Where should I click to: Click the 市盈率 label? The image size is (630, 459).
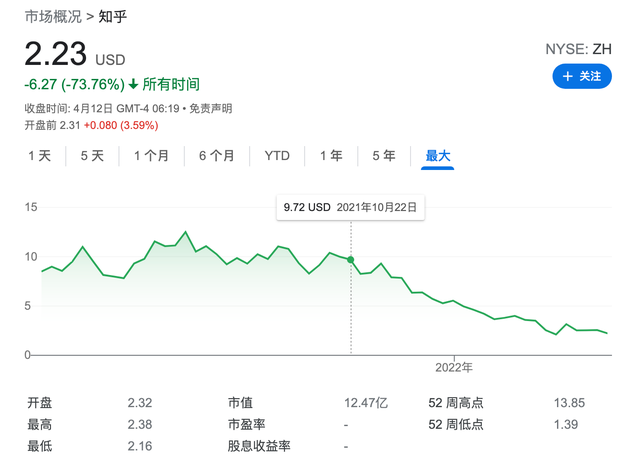[x=246, y=424]
